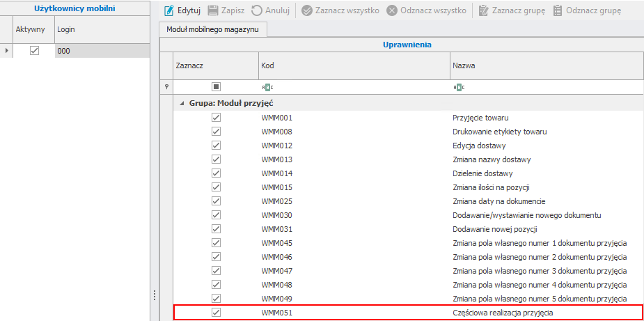Click the Anuluj undo arrow icon
This screenshot has height=321, width=644.
(257, 11)
